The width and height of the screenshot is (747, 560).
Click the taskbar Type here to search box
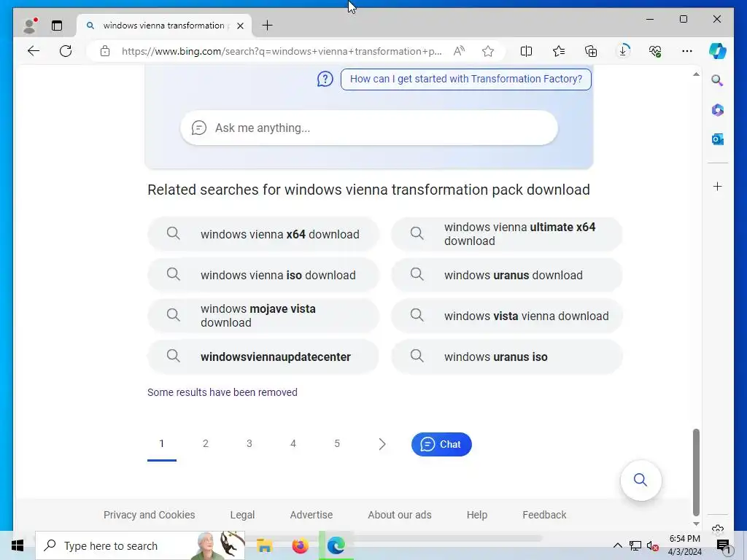[140, 545]
